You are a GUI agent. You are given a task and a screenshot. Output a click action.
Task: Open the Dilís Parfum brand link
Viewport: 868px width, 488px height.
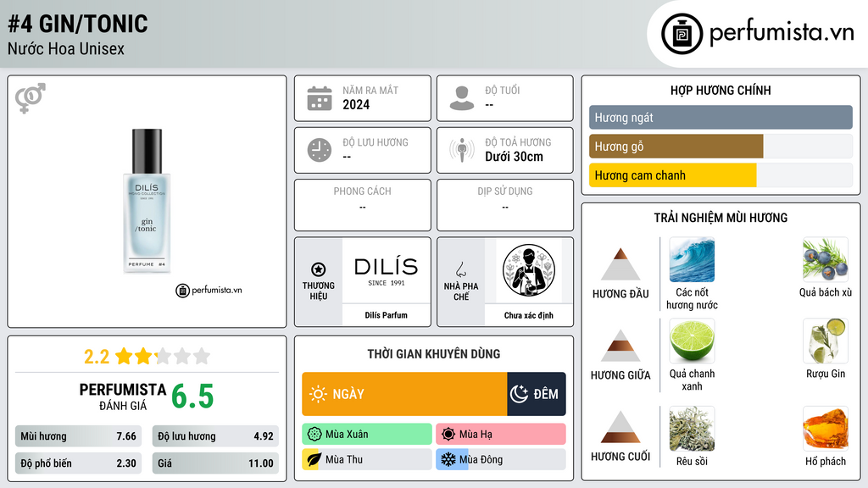point(386,315)
